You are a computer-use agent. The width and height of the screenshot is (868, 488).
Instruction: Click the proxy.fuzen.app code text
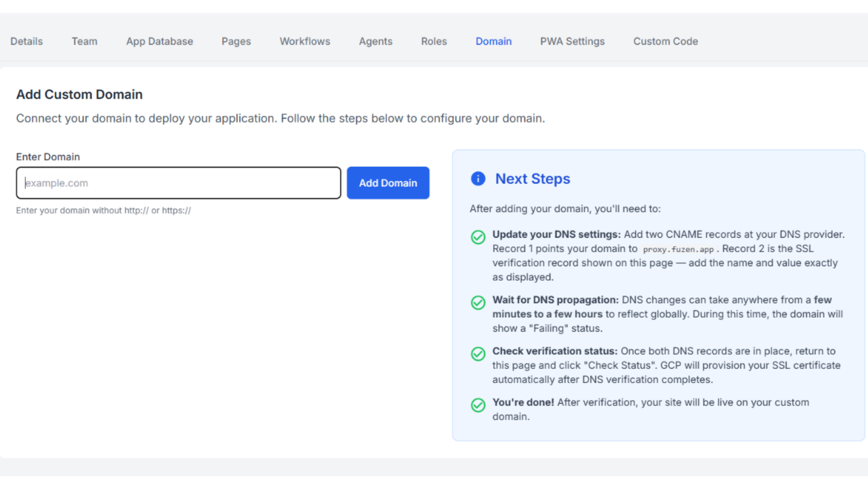[x=678, y=249]
